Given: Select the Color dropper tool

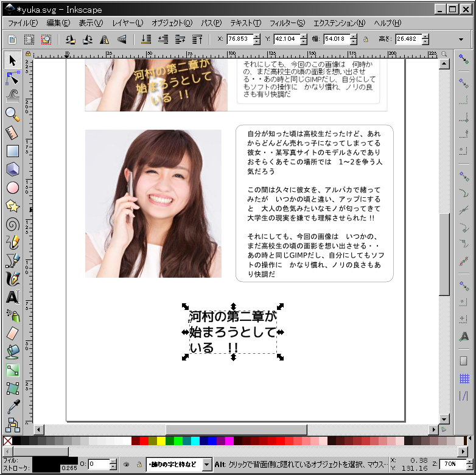Looking at the screenshot, I should tap(12, 407).
